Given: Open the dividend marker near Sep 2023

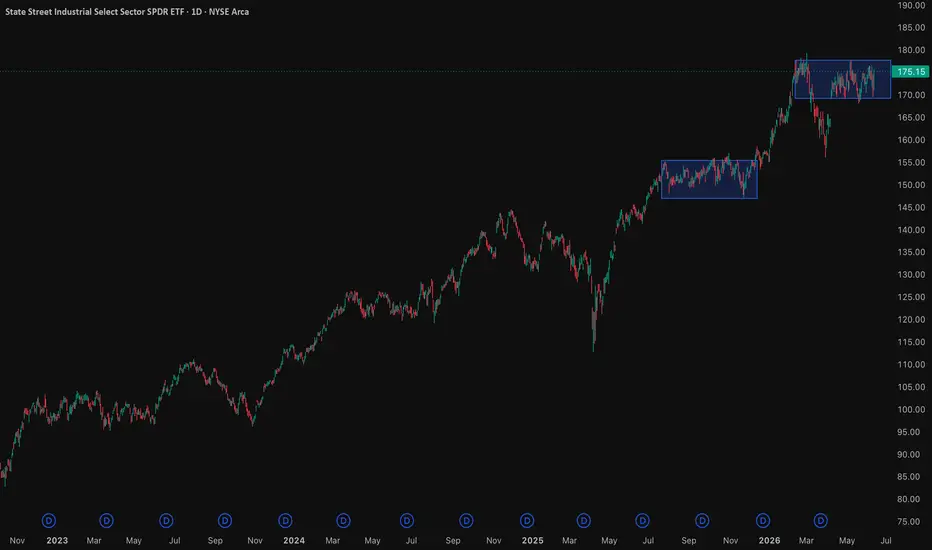Looking at the screenshot, I should 225,521.
